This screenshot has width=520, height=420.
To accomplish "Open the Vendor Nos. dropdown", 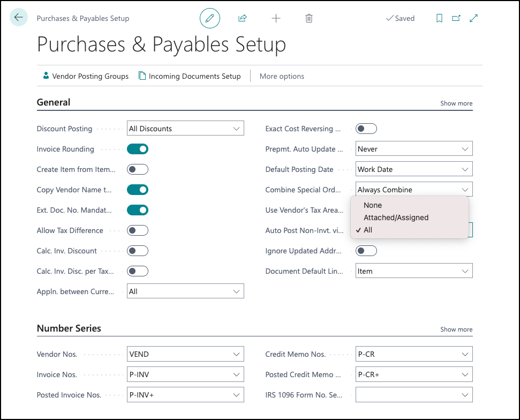I will [185, 354].
